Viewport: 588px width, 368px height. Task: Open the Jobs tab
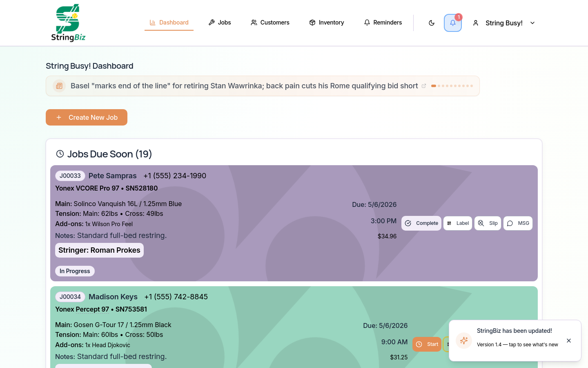(220, 22)
